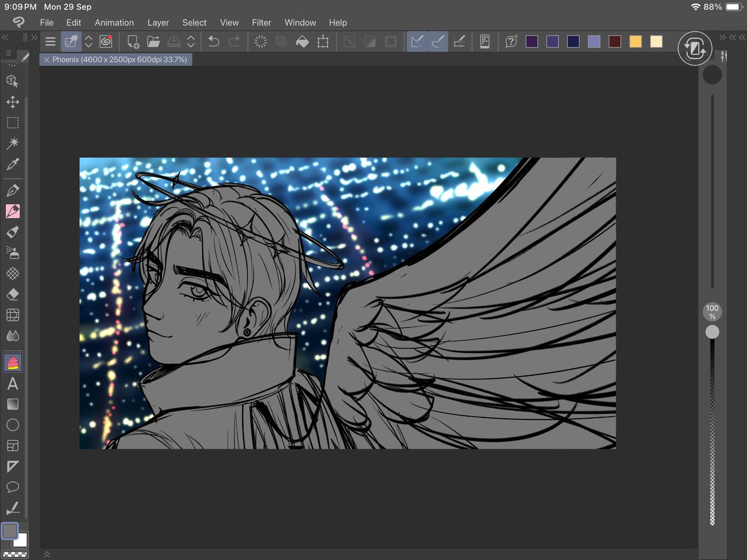Select the Frame border tool
The image size is (747, 560).
(12, 446)
